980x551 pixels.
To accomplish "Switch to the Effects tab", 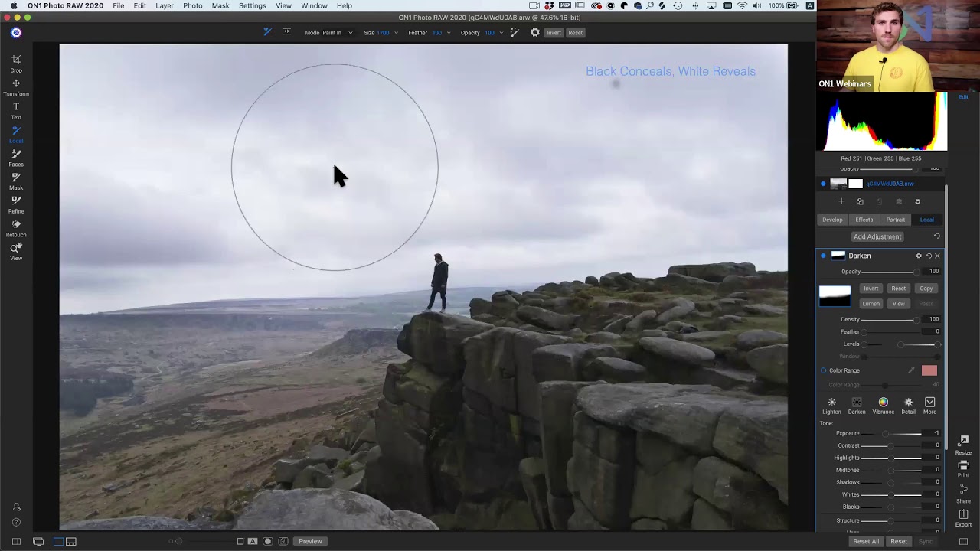I will click(x=864, y=220).
